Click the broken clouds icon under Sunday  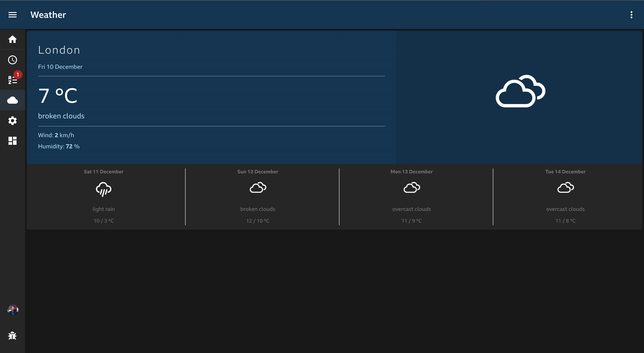click(x=258, y=188)
